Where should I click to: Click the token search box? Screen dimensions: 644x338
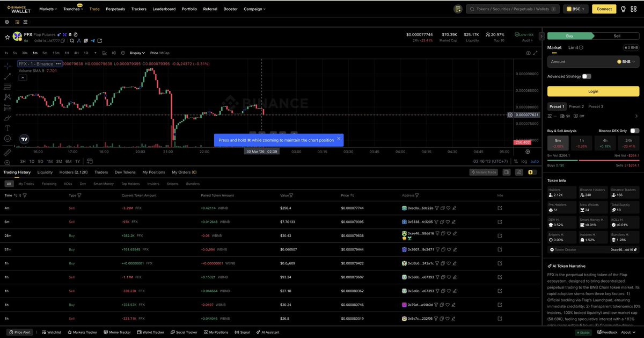[x=513, y=9]
